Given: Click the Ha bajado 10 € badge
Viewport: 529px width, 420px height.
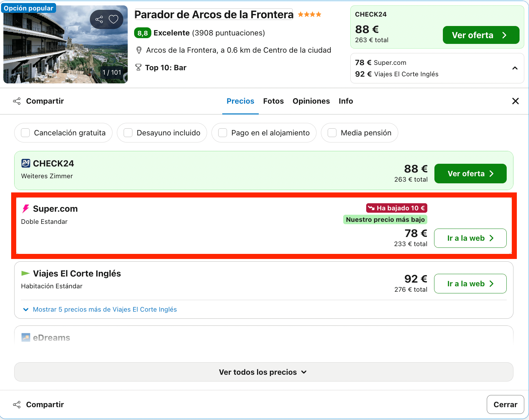Looking at the screenshot, I should tap(397, 208).
